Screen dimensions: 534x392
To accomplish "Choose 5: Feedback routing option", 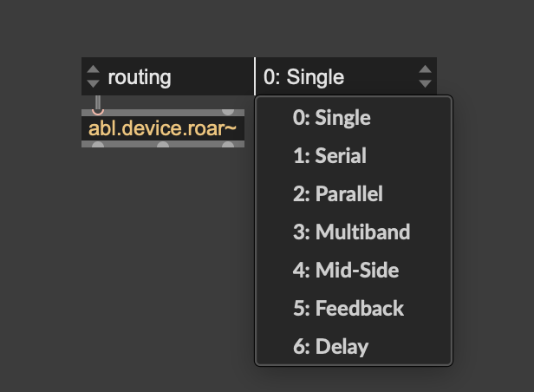I will coord(348,309).
